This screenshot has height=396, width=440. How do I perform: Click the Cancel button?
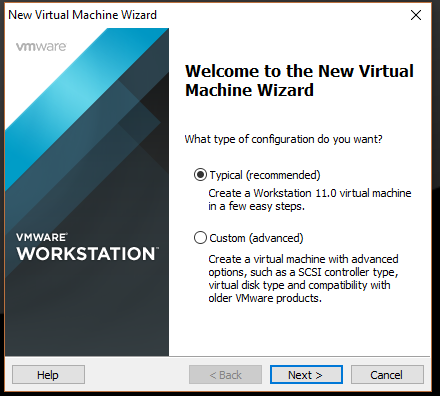pos(387,375)
